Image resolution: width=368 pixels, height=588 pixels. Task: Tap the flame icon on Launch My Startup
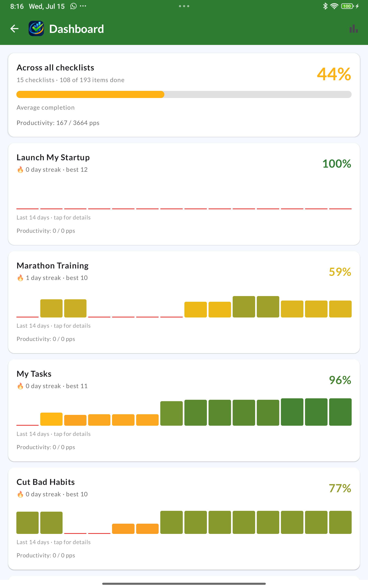tap(20, 170)
